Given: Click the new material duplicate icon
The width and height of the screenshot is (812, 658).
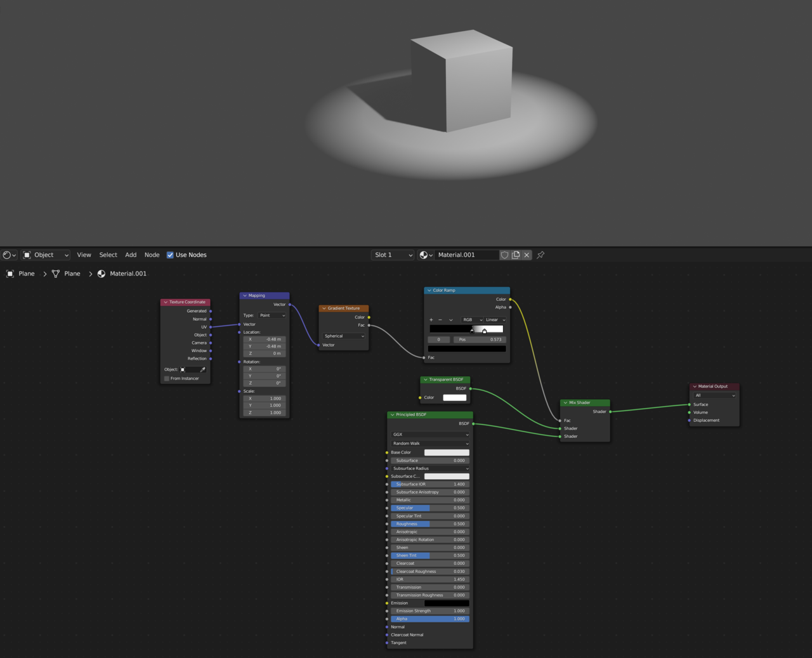Looking at the screenshot, I should [x=516, y=255].
